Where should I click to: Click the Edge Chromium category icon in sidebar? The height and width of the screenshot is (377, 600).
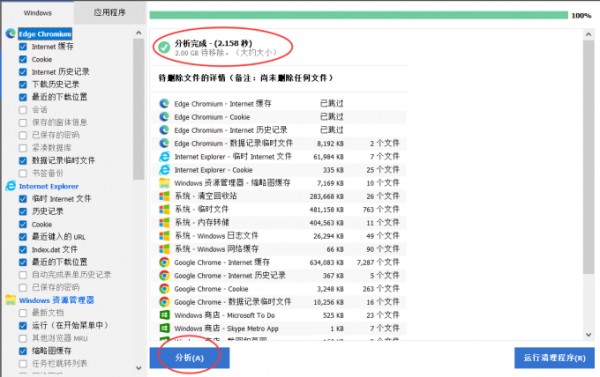[x=11, y=34]
